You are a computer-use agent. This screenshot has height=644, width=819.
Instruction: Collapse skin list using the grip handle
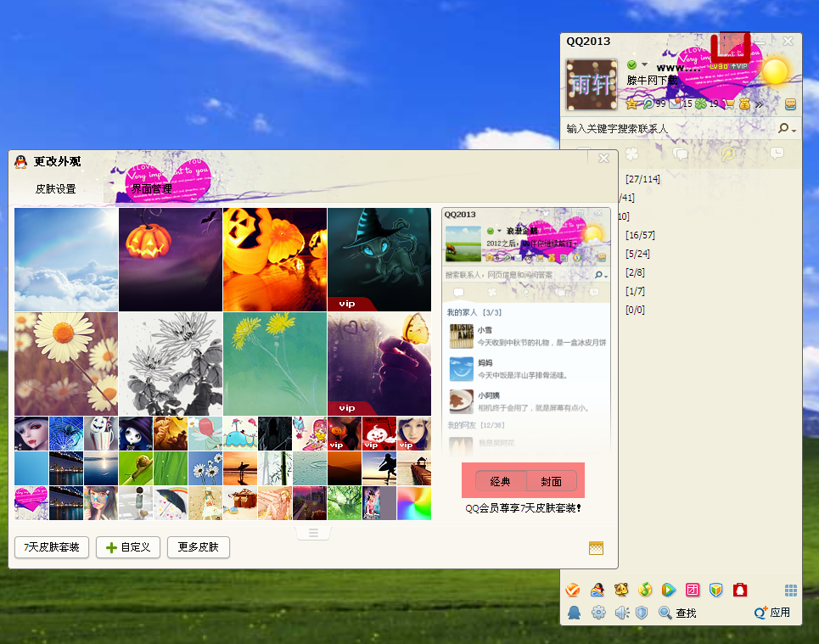click(313, 533)
